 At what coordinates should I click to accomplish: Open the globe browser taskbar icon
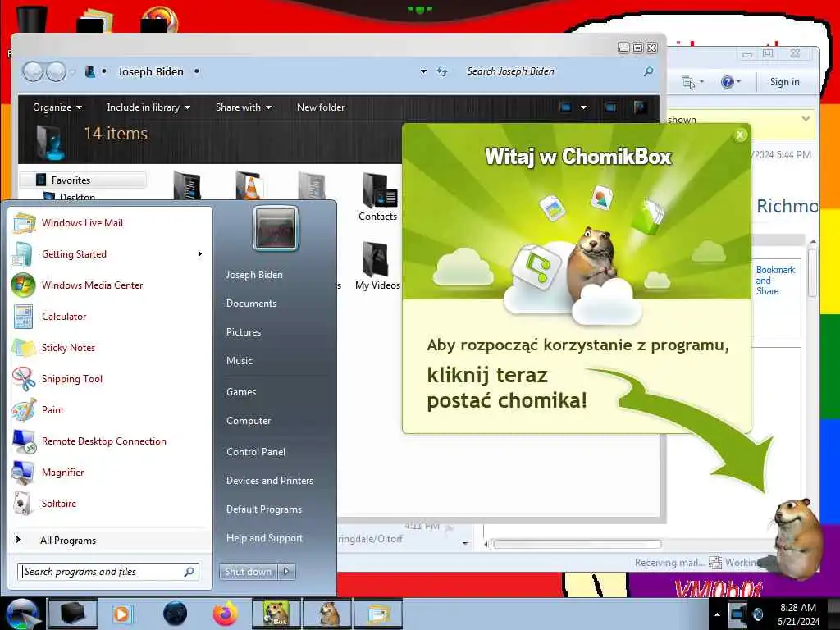pos(175,614)
